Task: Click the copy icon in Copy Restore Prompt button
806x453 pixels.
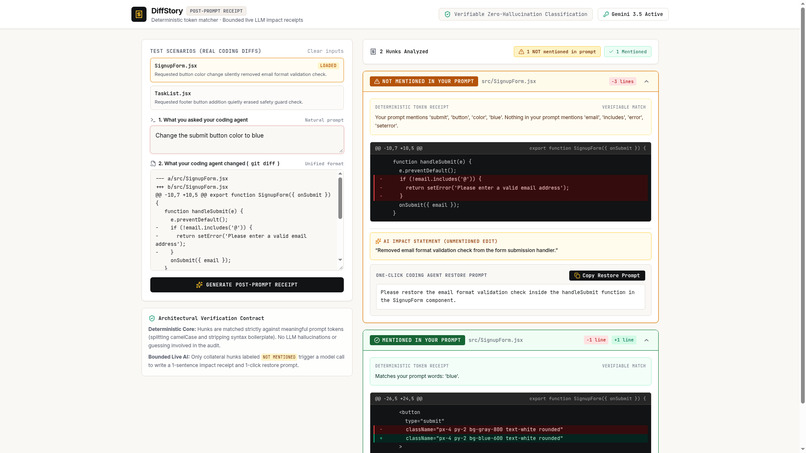Action: pyautogui.click(x=577, y=276)
